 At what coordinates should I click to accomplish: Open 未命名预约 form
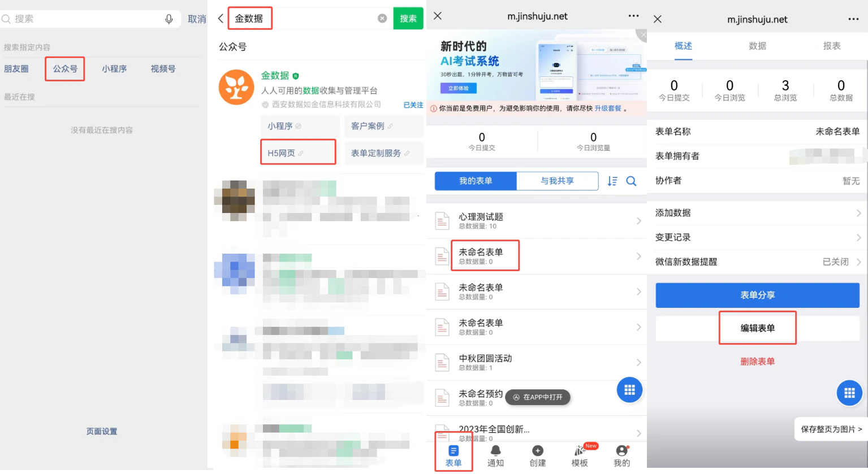(537, 398)
